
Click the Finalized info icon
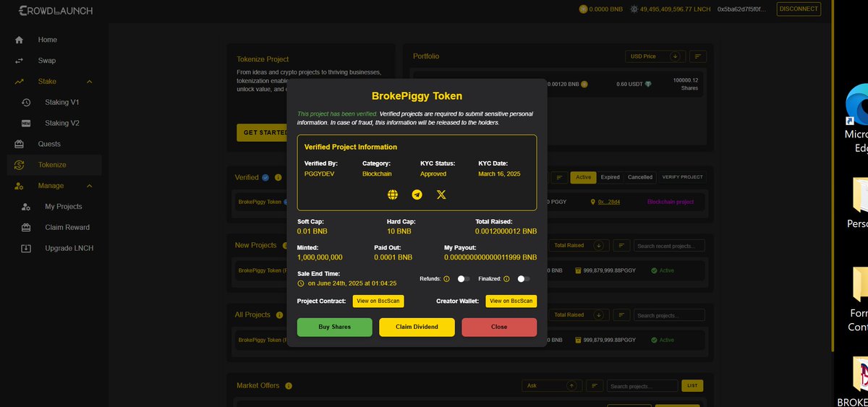tap(506, 279)
